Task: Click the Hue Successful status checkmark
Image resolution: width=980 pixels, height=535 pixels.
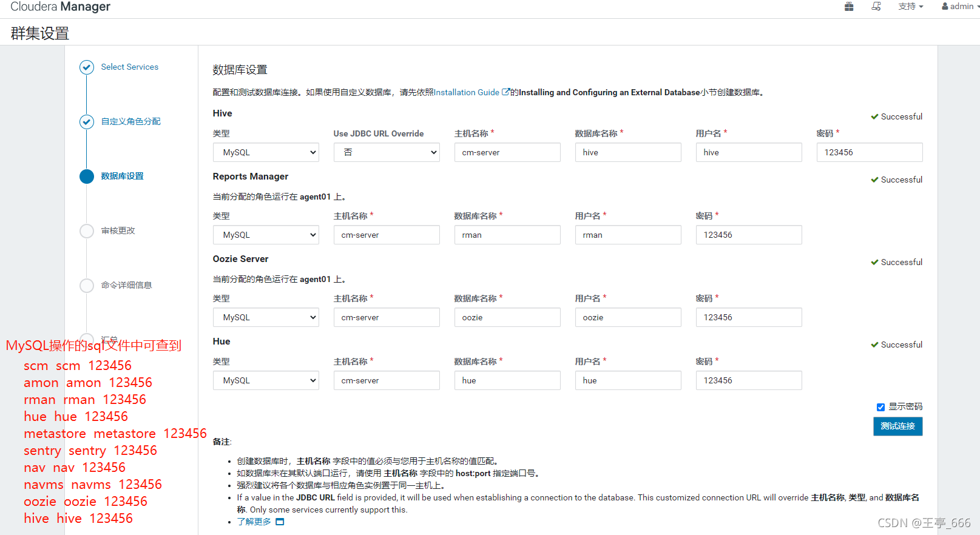Action: 874,345
